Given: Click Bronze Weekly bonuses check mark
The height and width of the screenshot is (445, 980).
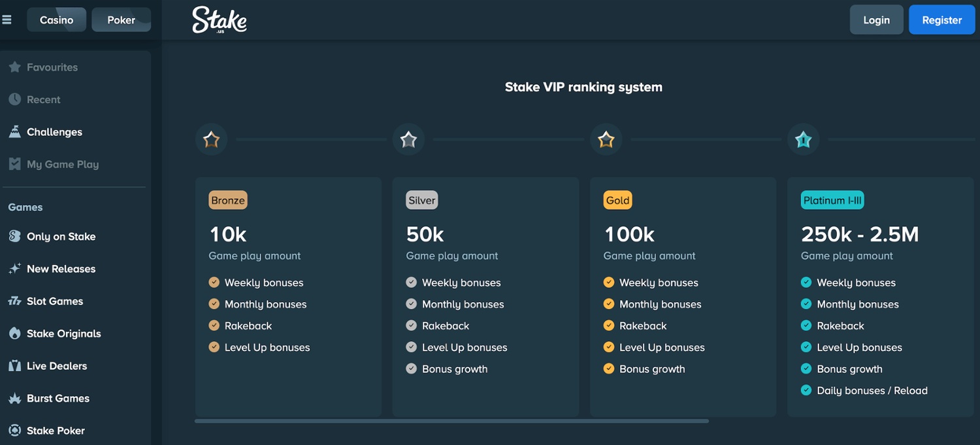Looking at the screenshot, I should pos(214,282).
